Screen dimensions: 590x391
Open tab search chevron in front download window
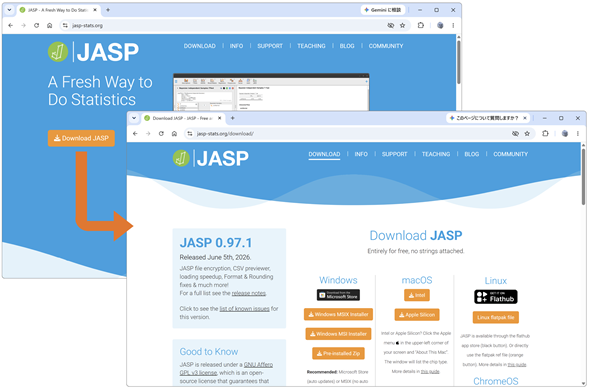coord(134,118)
